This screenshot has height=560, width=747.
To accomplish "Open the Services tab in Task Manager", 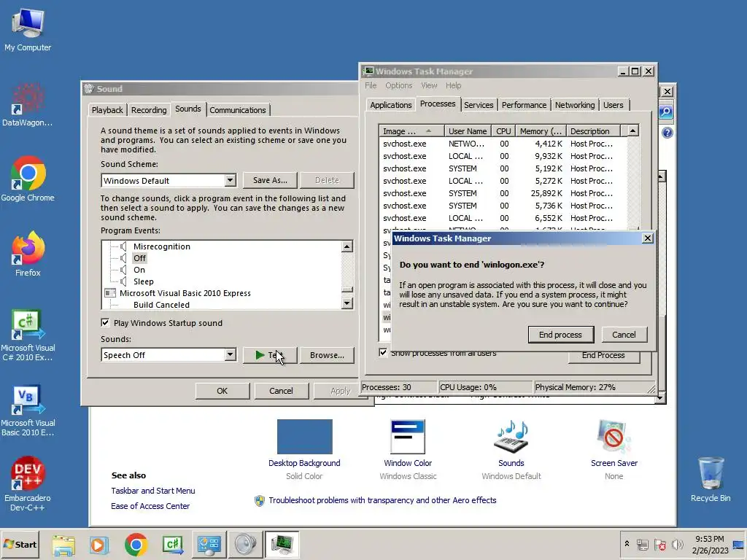I will 479,105.
